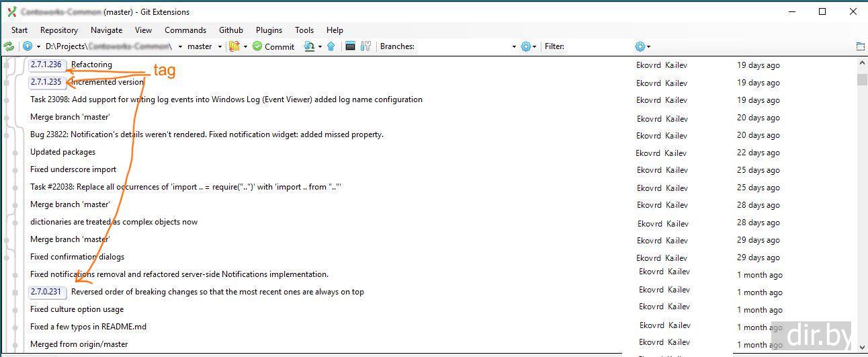Open dropdown arrow next to blue navigate icon
This screenshot has width=868, height=357.
pos(38,47)
